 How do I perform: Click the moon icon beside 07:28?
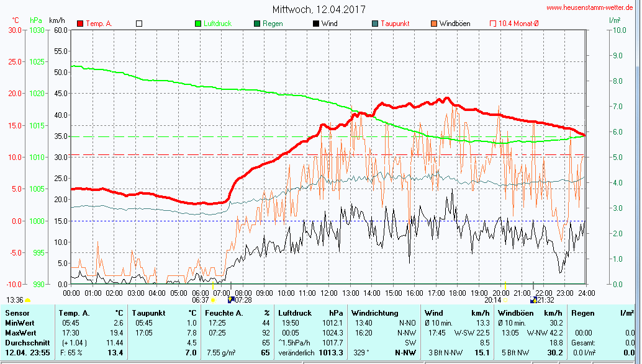231,300
